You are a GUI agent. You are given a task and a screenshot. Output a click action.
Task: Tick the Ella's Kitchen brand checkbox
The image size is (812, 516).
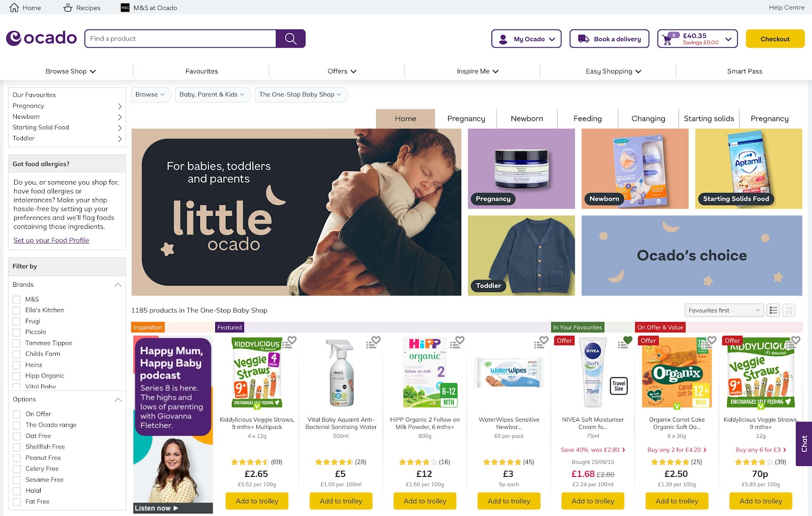[x=17, y=311]
